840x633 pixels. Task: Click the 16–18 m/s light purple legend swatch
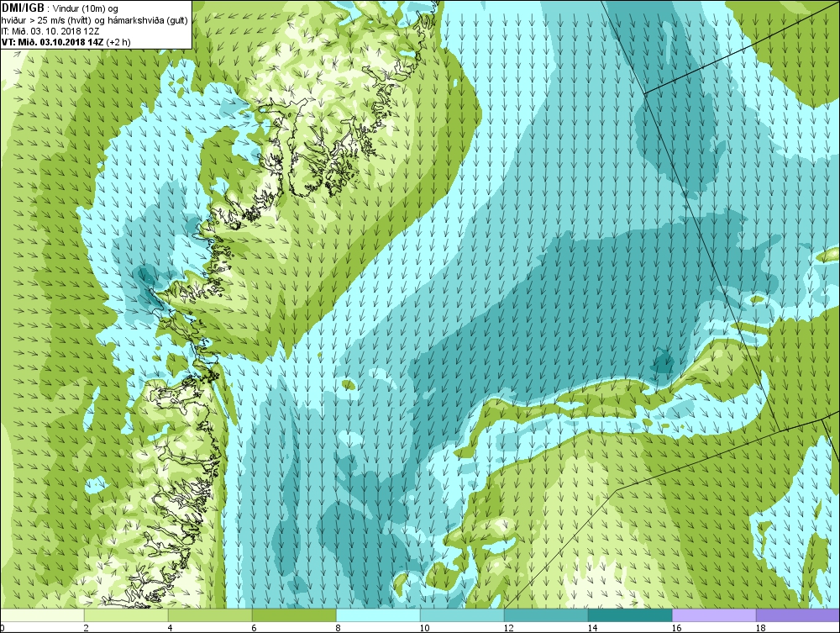coord(714,615)
